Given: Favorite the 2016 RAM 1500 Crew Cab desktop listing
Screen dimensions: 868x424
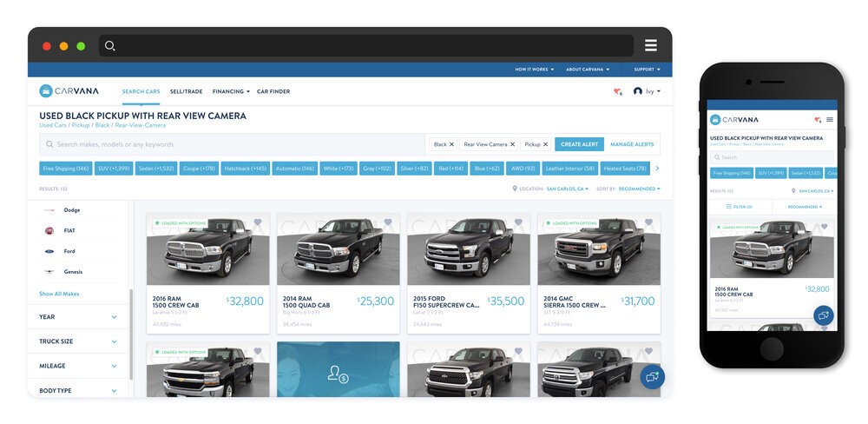Looking at the screenshot, I should 258,222.
